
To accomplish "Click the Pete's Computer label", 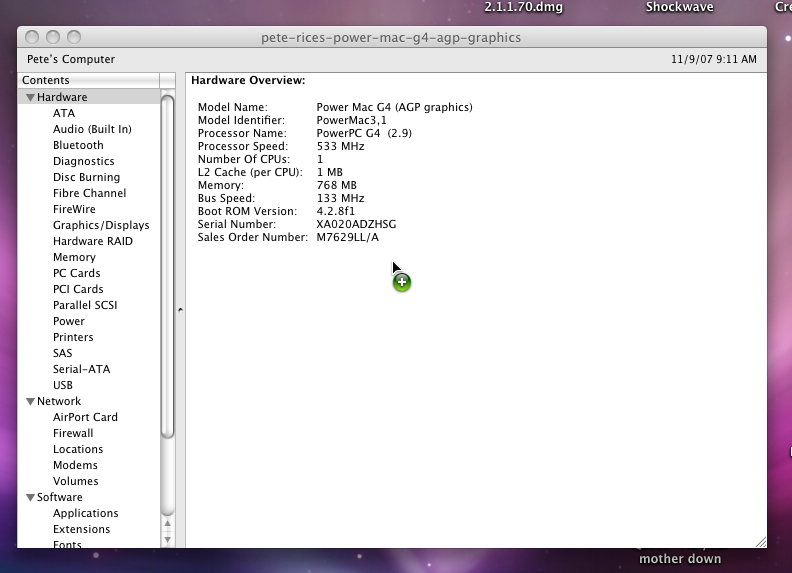I will pyautogui.click(x=71, y=59).
